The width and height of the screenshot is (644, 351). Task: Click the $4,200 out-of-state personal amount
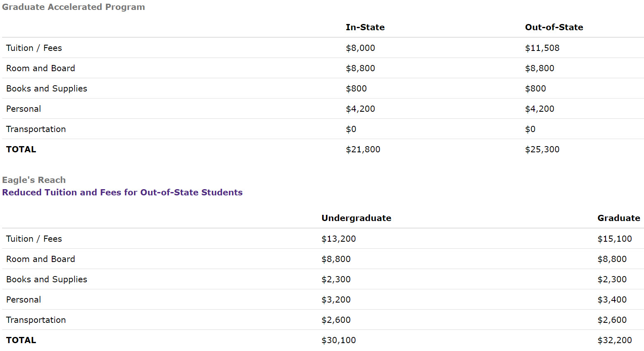point(539,109)
